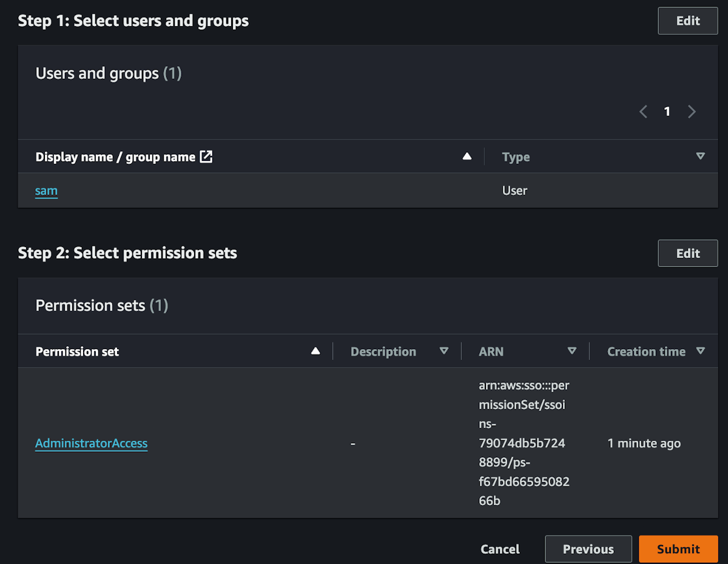This screenshot has height=564, width=728.
Task: Click the Users and groups (1) heading
Action: point(109,73)
